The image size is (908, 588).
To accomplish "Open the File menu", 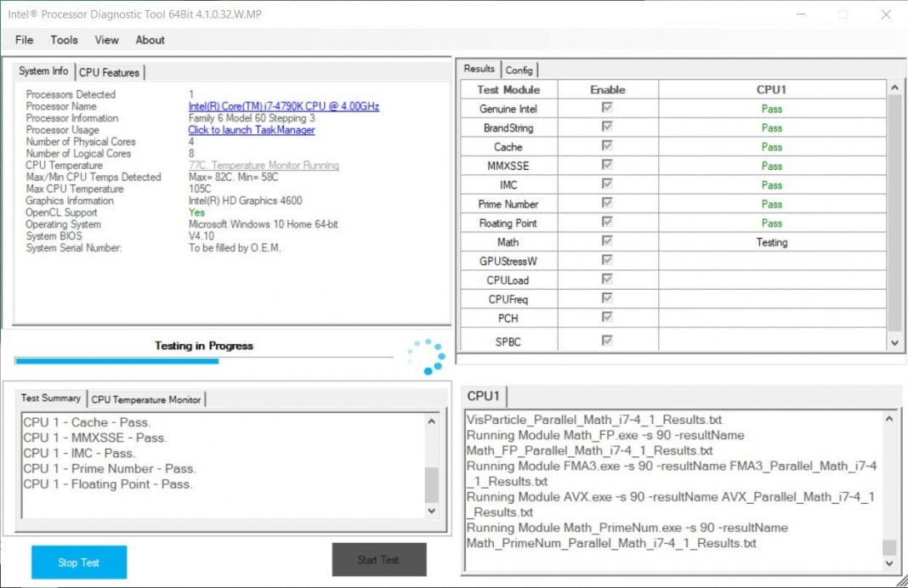I will [23, 40].
